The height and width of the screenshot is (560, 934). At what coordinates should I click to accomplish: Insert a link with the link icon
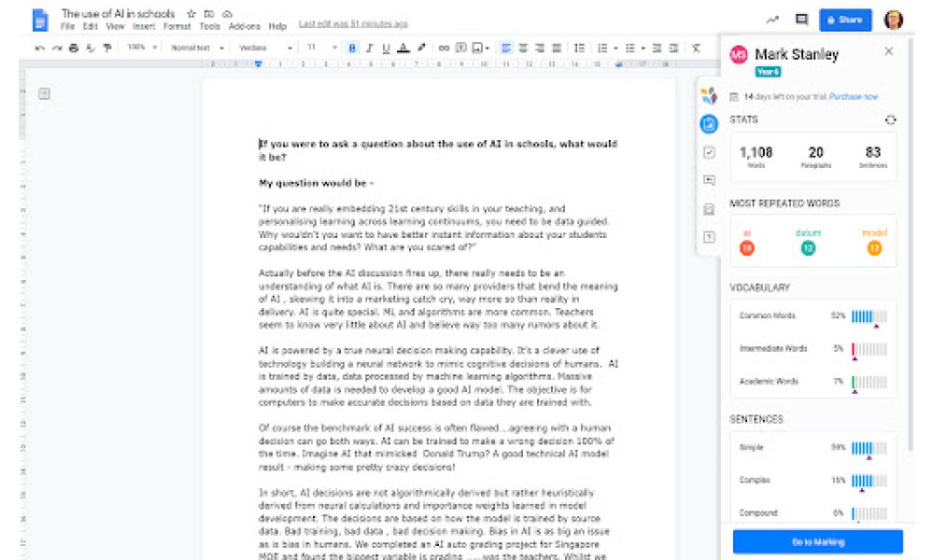444,48
